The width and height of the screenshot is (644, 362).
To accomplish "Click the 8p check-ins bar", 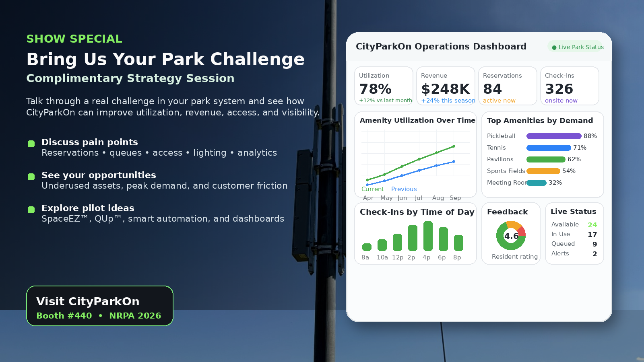I will (458, 243).
